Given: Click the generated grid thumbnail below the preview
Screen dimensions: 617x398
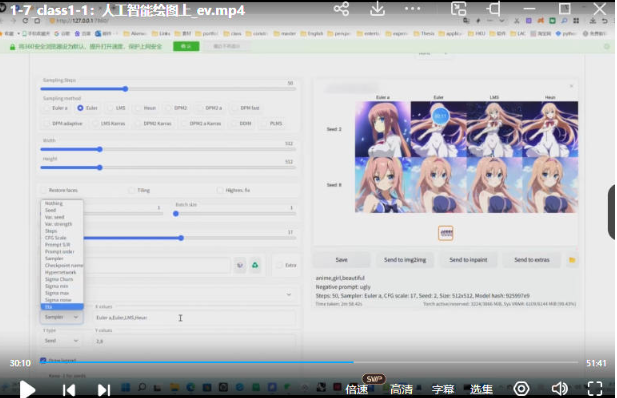Looking at the screenshot, I should pyautogui.click(x=445, y=233).
